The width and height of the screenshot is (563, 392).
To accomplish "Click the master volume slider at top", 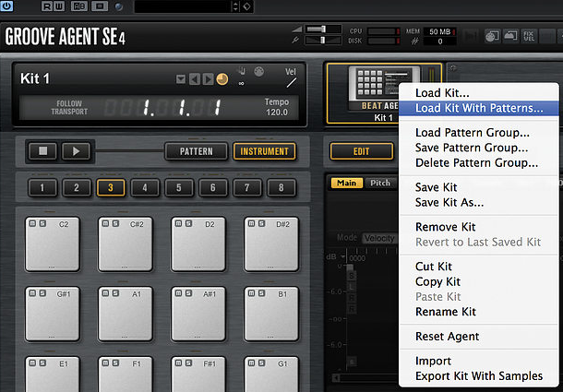I will pyautogui.click(x=321, y=30).
